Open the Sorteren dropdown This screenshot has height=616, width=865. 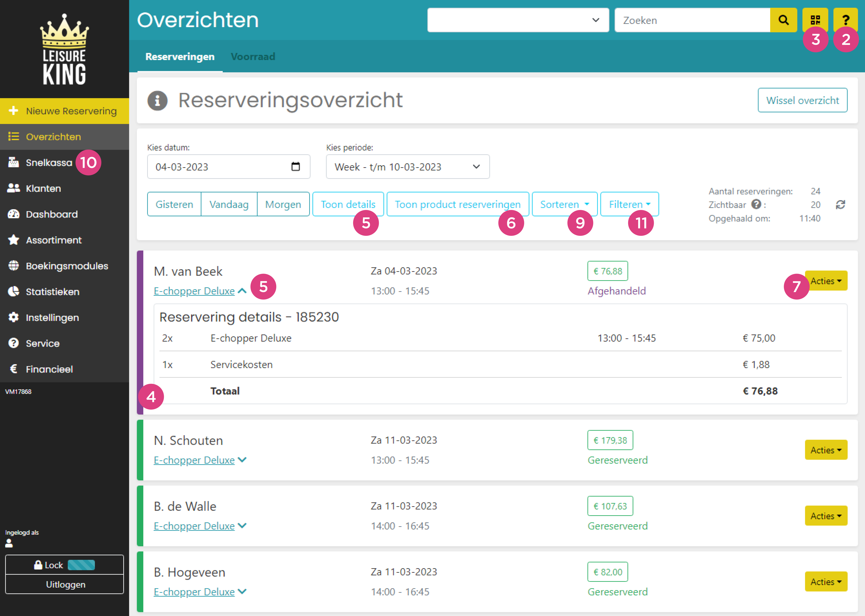coord(564,204)
